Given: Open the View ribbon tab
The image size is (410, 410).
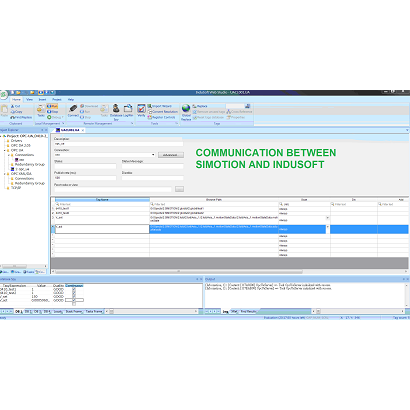Looking at the screenshot, I should click(29, 99).
